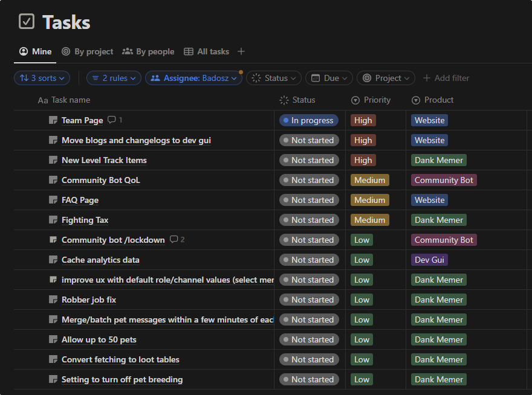
Task: Select the By people tab
Action: [x=148, y=52]
